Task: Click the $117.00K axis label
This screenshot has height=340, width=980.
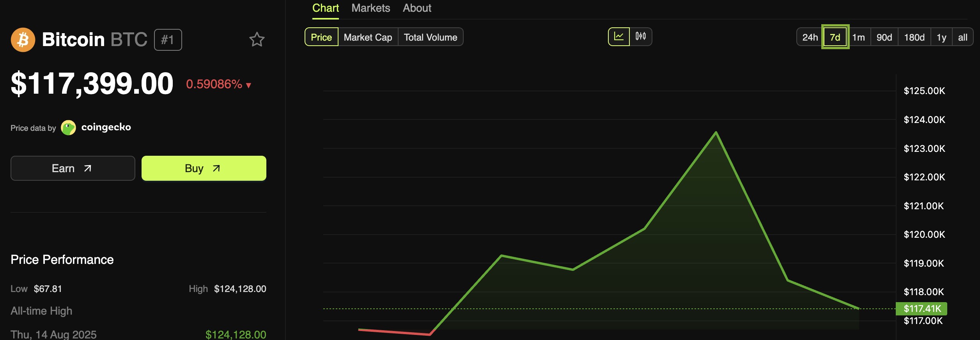Action: 923,321
